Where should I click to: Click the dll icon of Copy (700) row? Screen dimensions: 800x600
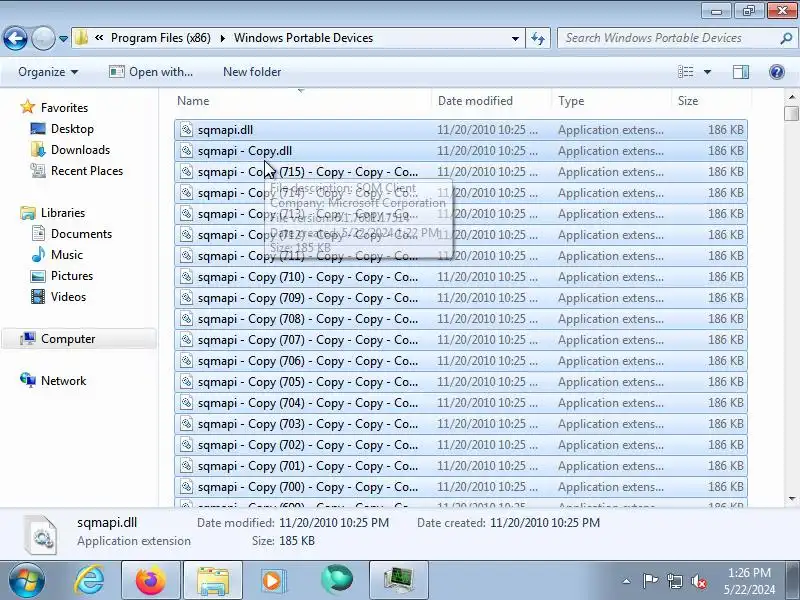187,486
